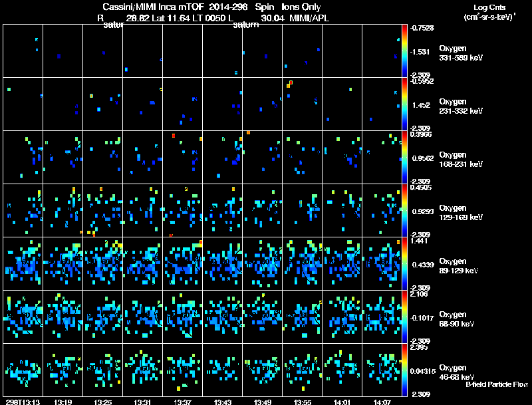This screenshot has height=405, width=532.
Task: Click the color bar for Oxygen 231-332 keV
Action: (406, 104)
